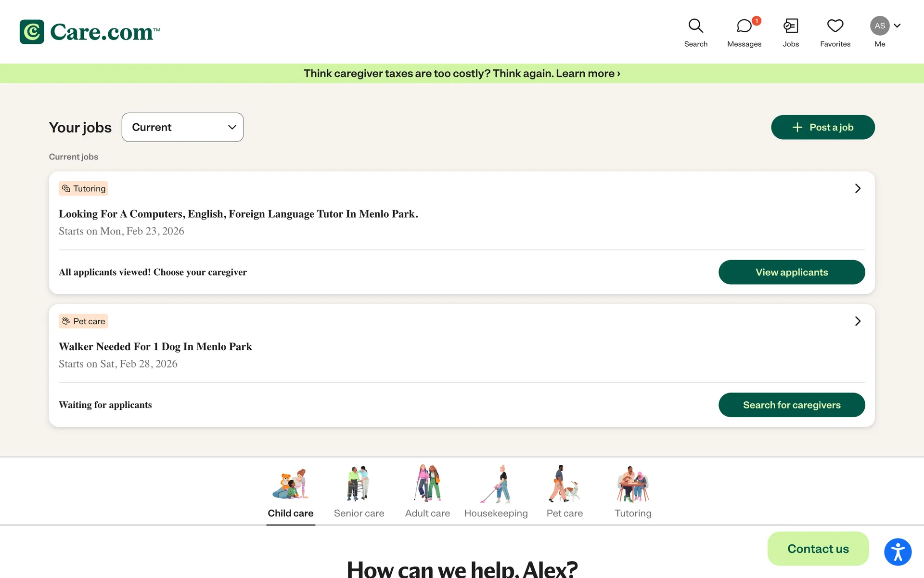The image size is (924, 578).
Task: Select the Housekeeping category icon
Action: point(496,484)
